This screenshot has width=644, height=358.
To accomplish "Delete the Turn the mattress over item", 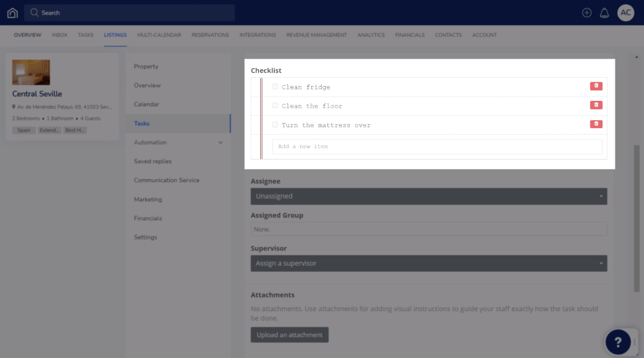I will point(596,124).
